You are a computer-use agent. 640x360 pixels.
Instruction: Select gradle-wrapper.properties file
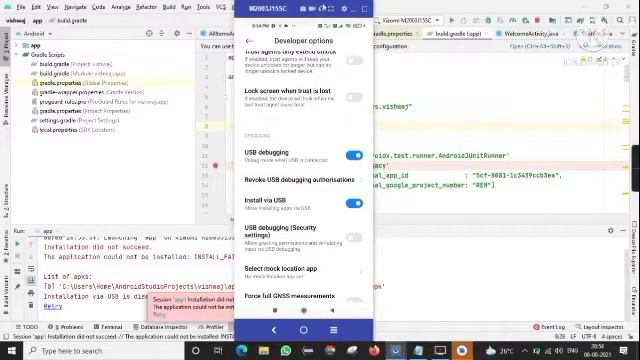coord(88,92)
